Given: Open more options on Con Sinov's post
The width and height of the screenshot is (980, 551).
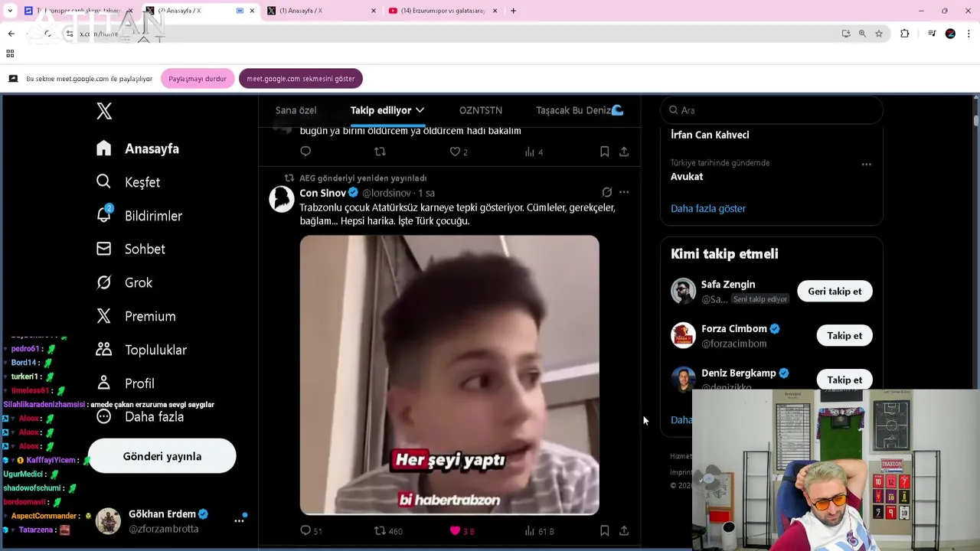Looking at the screenshot, I should pos(624,192).
